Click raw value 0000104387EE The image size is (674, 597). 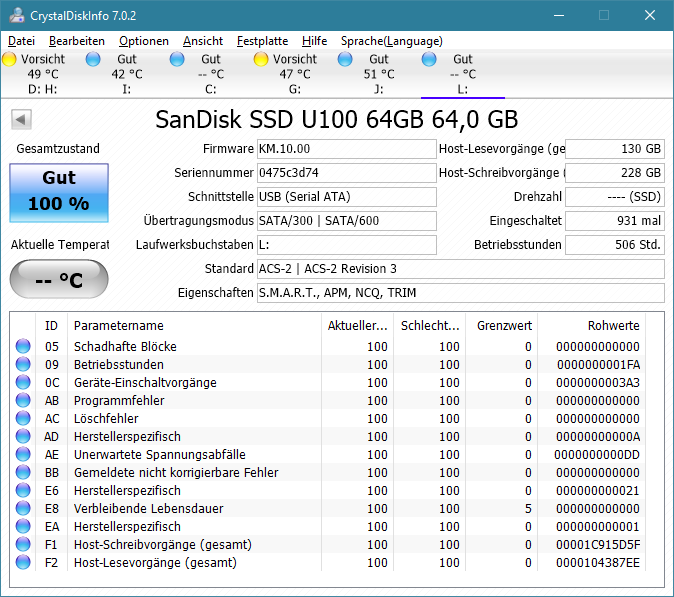click(x=598, y=563)
